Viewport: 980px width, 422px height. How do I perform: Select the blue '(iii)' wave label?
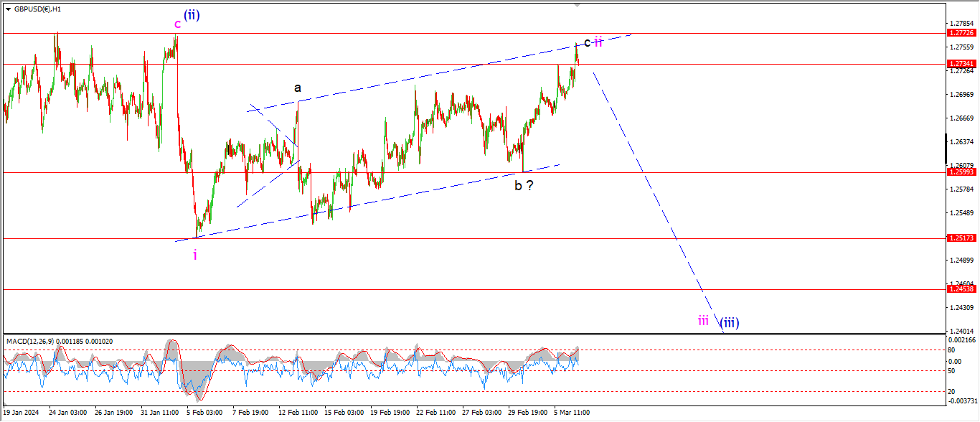tap(730, 322)
